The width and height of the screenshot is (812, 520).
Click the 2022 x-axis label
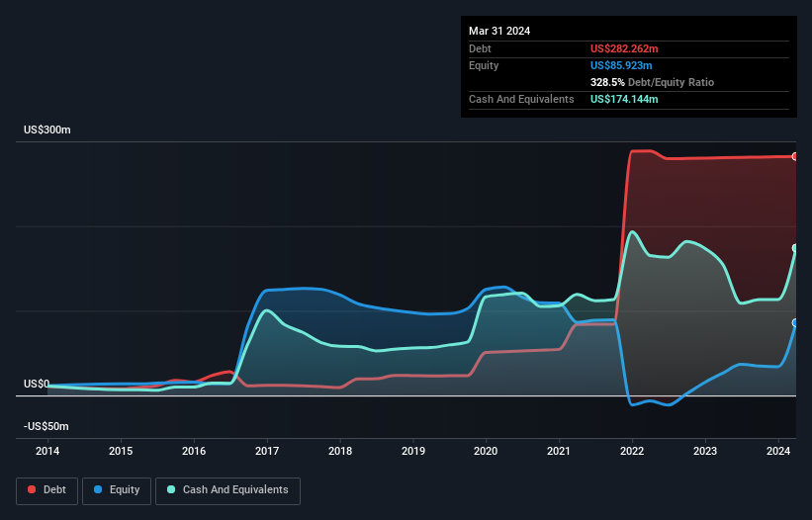click(x=632, y=451)
